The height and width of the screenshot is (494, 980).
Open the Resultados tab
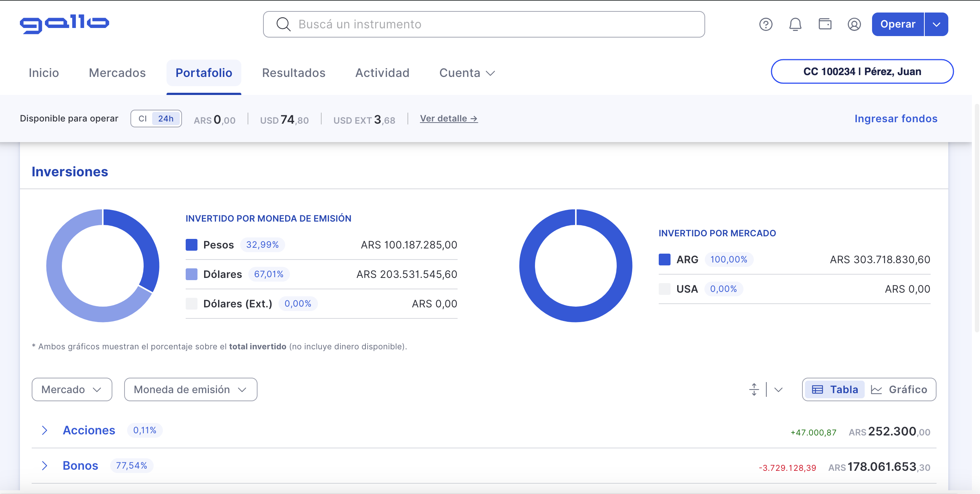[294, 73]
